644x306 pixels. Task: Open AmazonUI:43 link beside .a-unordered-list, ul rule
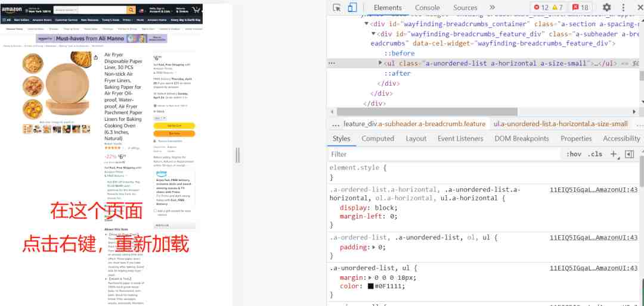pos(593,268)
